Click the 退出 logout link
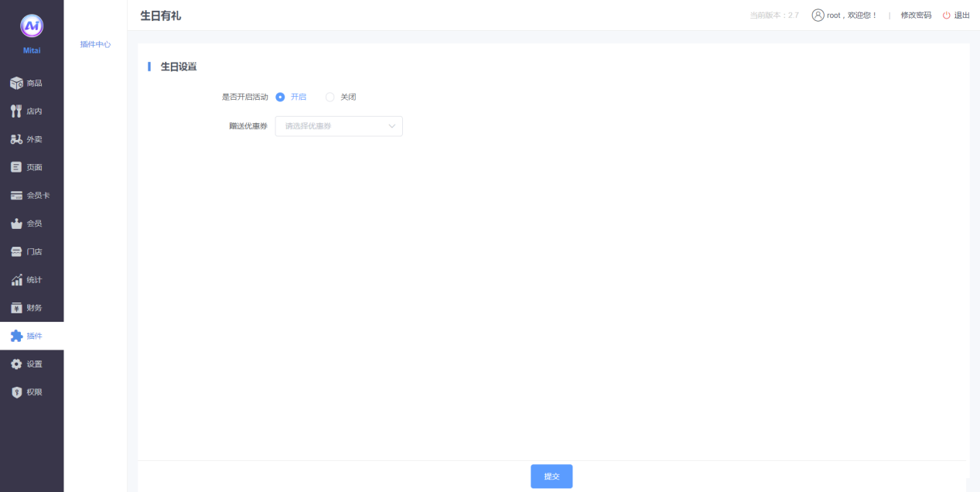 click(956, 15)
